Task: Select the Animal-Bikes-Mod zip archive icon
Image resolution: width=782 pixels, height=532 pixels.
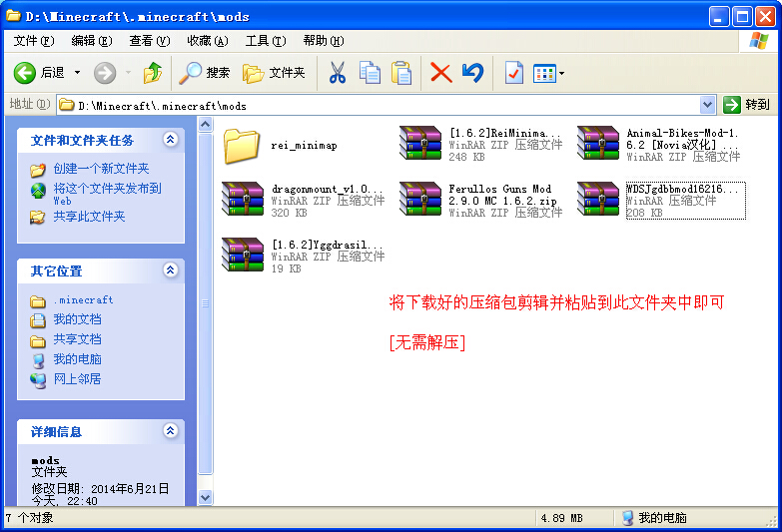Action: click(x=598, y=143)
